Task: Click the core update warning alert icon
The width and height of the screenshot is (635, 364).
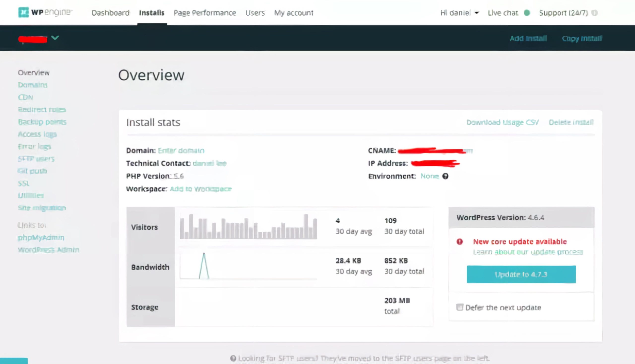Action: [459, 242]
